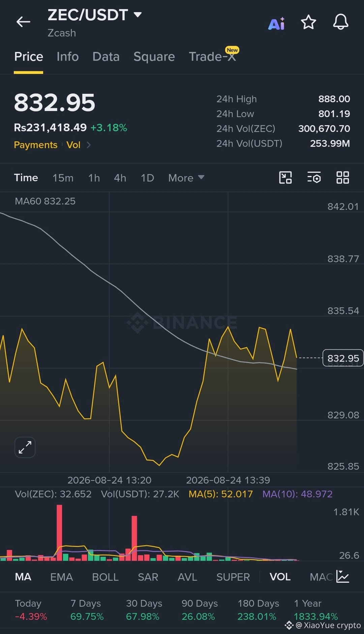The image size is (364, 634).
Task: Toggle the BOLL indicator
Action: (105, 577)
